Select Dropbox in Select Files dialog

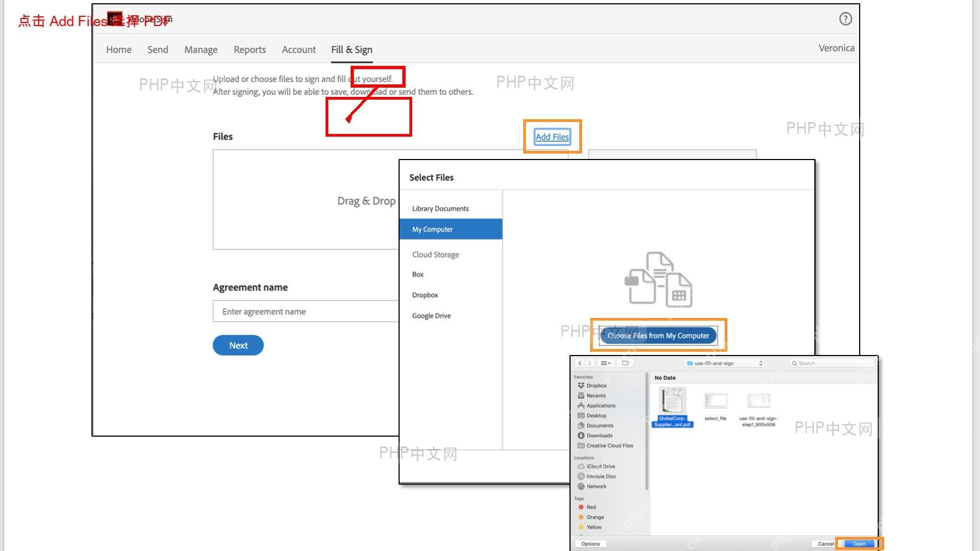(425, 295)
